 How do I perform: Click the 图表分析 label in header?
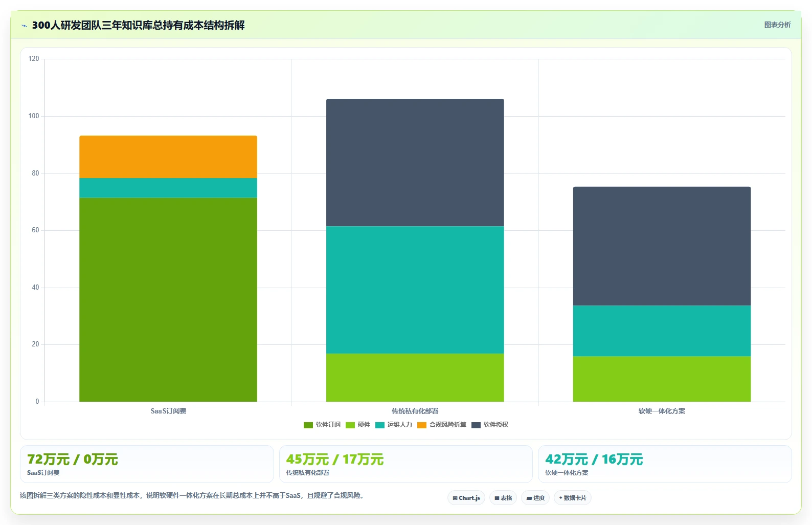(777, 25)
